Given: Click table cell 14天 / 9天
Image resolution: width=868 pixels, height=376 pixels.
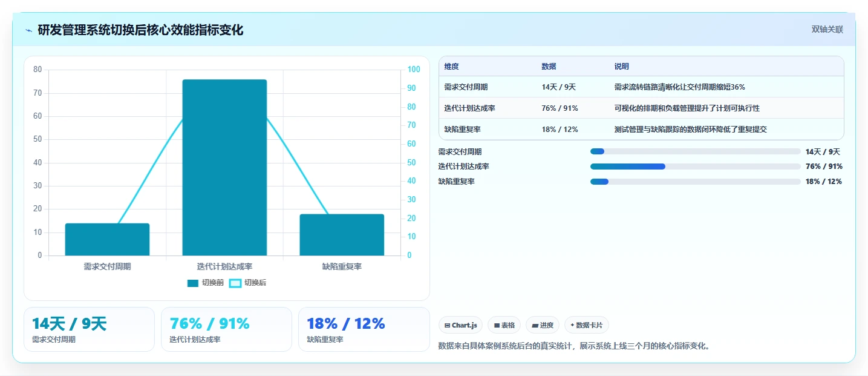Looking at the screenshot, I should click(559, 87).
